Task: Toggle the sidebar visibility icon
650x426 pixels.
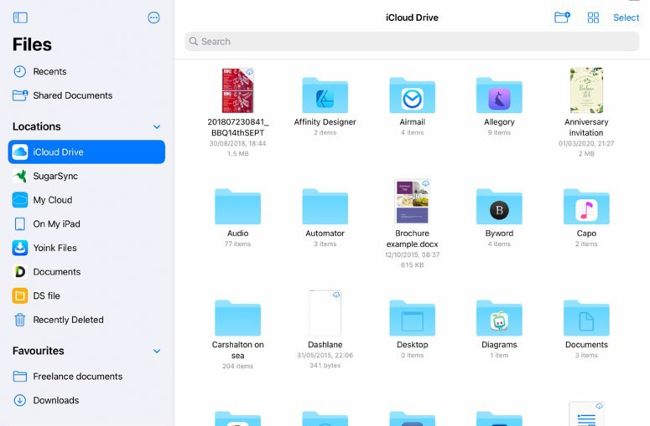Action: pyautogui.click(x=20, y=17)
